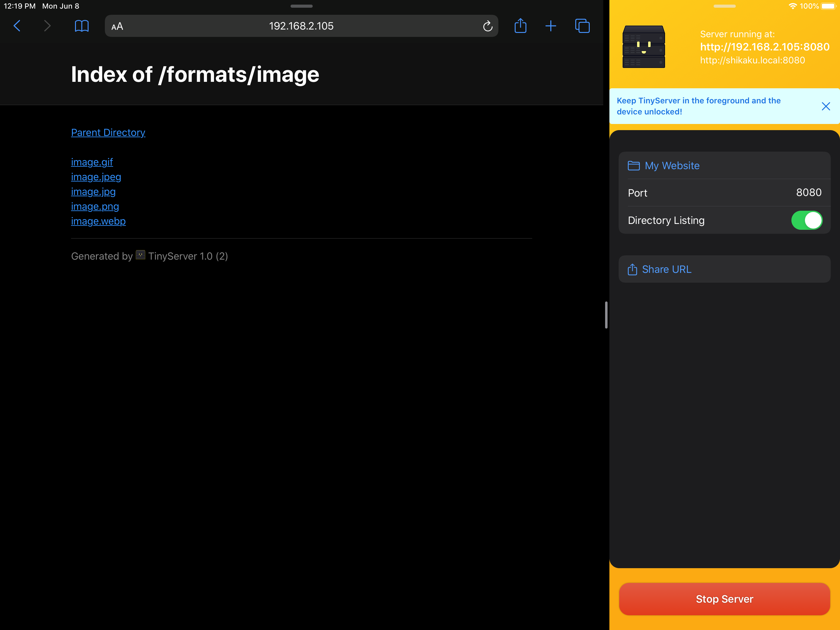Reload the page with refresh icon
The image size is (840, 630).
pyautogui.click(x=488, y=26)
